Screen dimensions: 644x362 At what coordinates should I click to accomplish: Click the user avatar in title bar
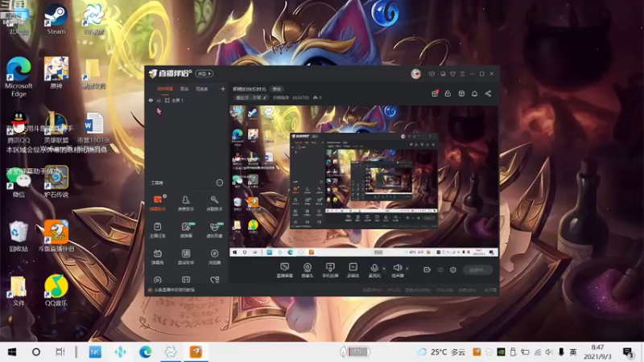415,74
